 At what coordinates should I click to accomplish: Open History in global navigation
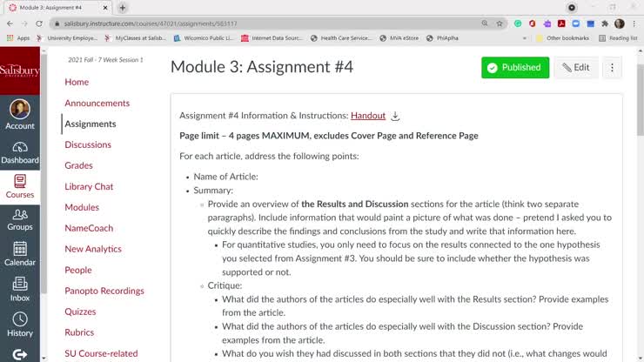[20, 325]
